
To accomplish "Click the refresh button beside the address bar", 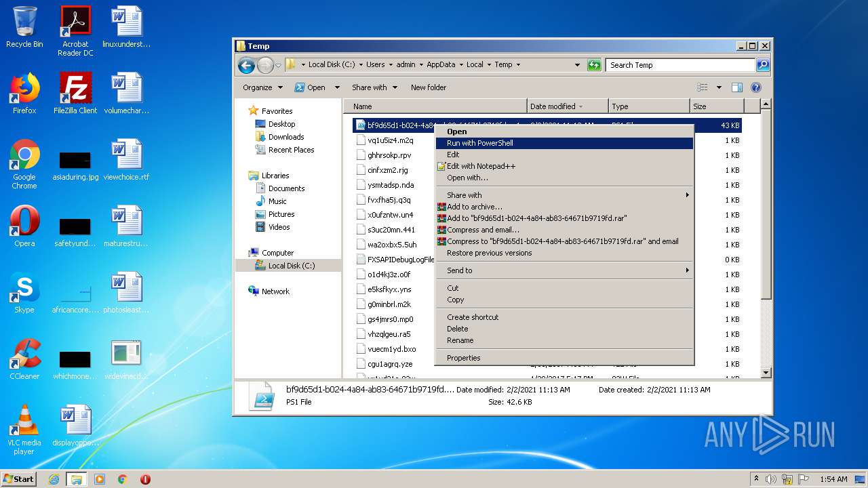I will [x=594, y=65].
